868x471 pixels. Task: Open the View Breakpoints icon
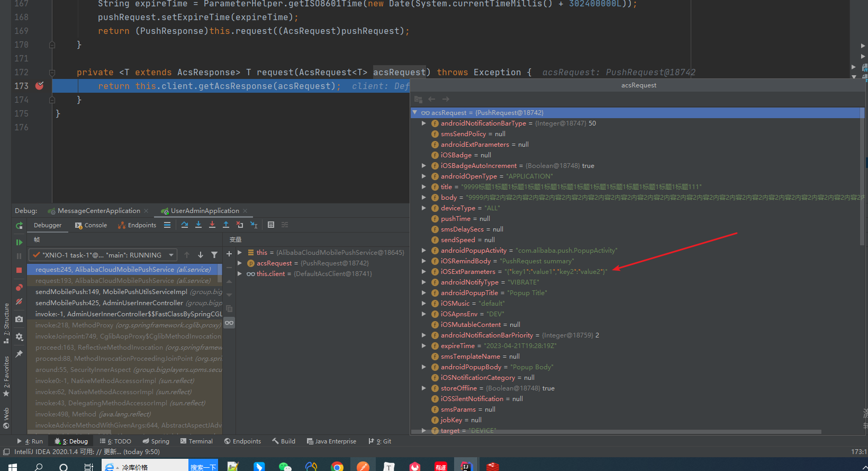pos(19,288)
